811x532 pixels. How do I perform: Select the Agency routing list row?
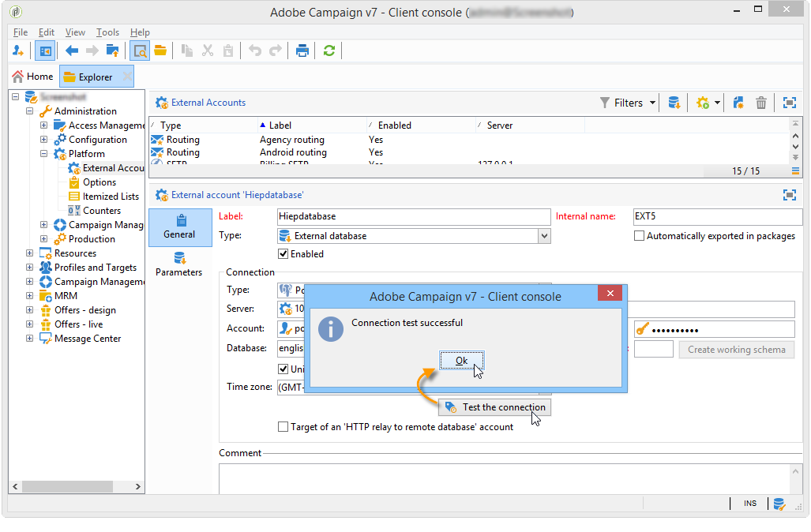point(469,140)
